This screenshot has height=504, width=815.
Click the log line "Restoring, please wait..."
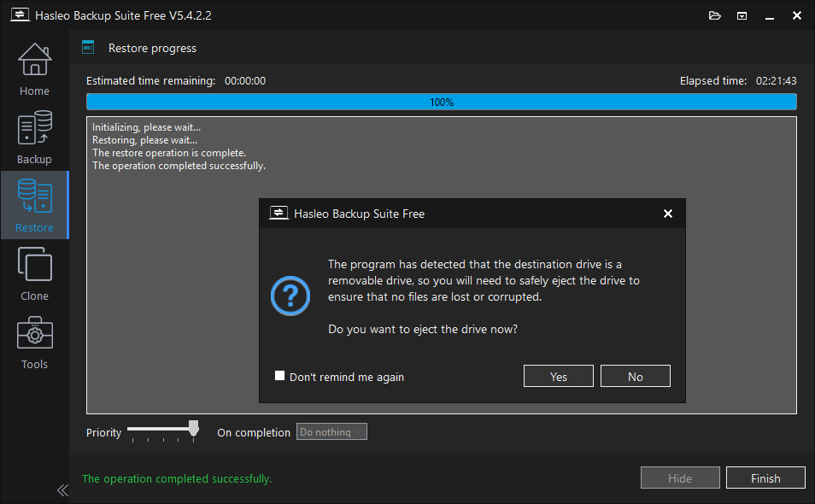point(144,140)
